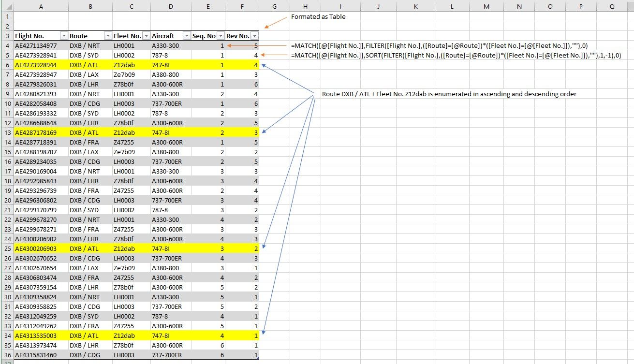Select the highlighted cell AE4313535003
The height and width of the screenshot is (364, 634).
click(41, 335)
